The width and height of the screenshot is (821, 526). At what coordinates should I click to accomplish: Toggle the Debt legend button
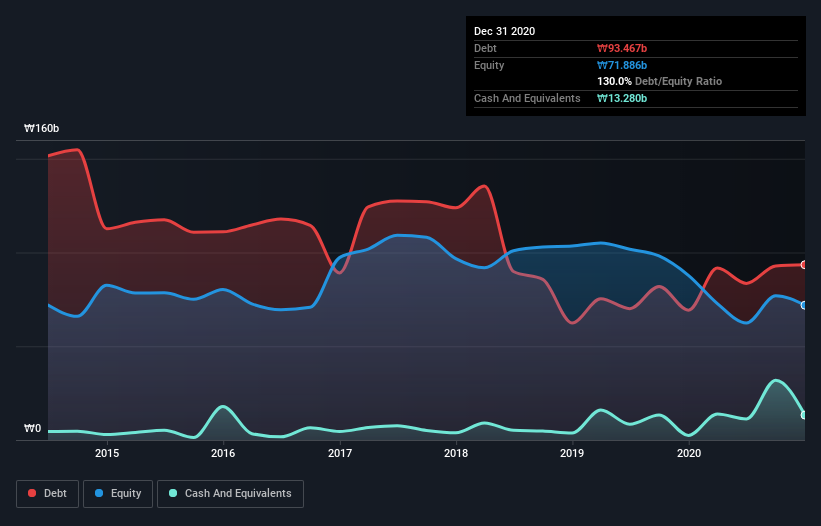48,494
